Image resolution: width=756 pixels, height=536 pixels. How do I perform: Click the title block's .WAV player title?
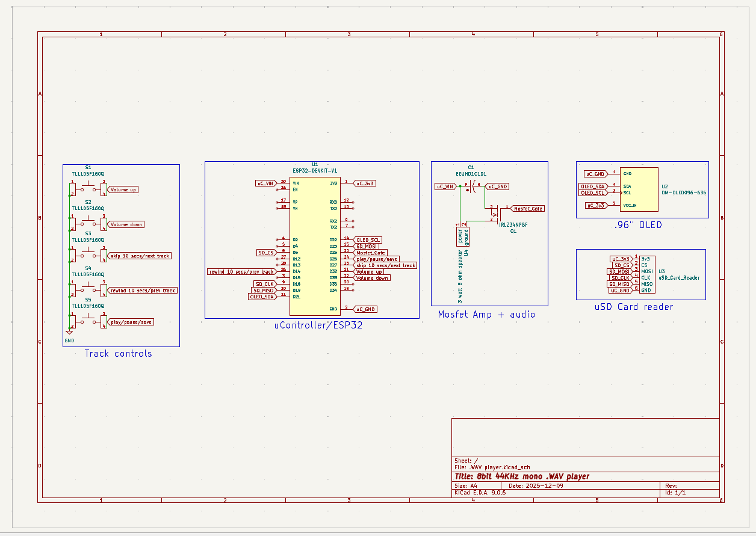point(522,476)
